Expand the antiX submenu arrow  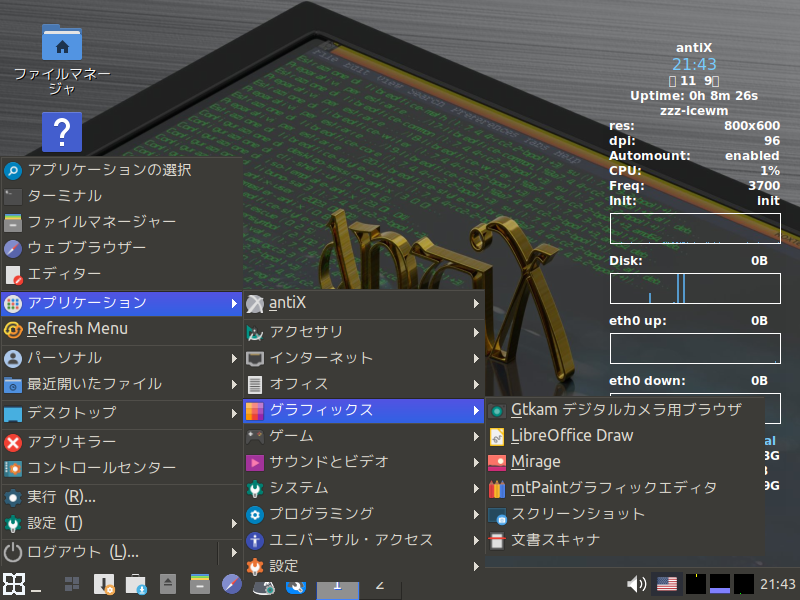click(x=476, y=304)
